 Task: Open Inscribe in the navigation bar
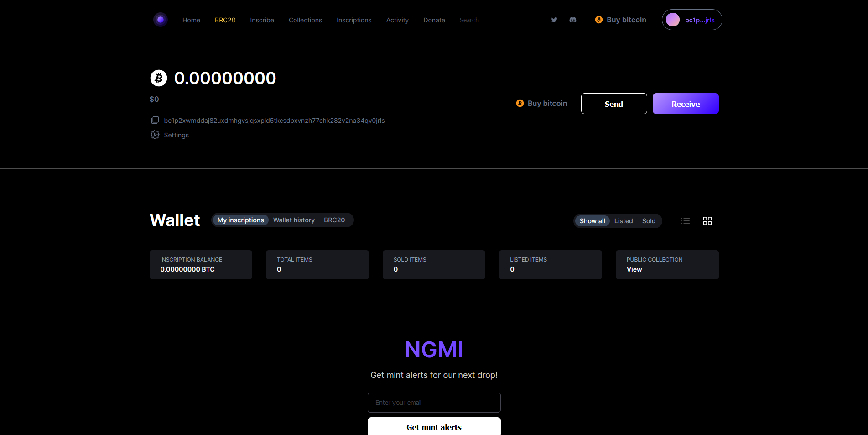pos(262,20)
